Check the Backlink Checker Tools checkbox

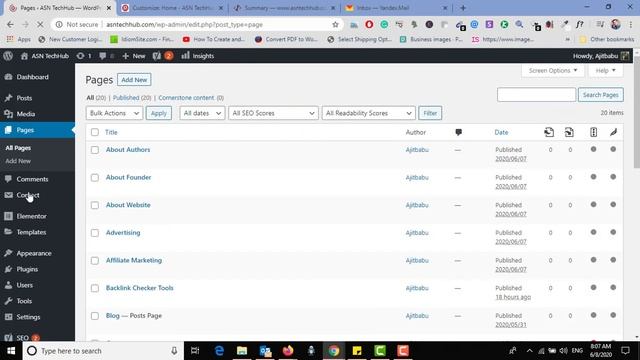(95, 289)
